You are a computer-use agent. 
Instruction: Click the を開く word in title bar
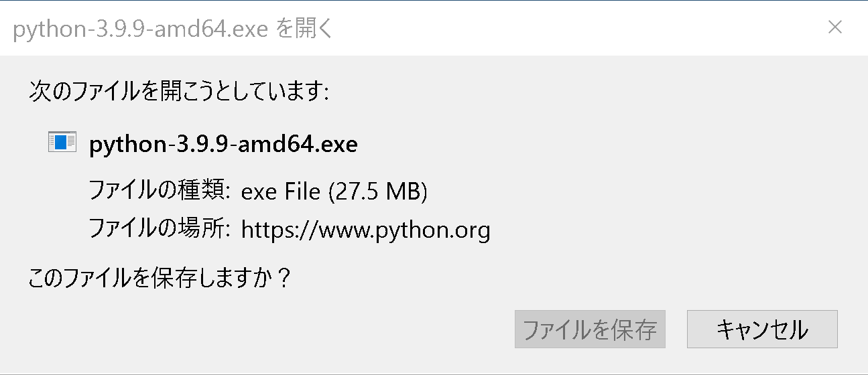click(x=304, y=29)
